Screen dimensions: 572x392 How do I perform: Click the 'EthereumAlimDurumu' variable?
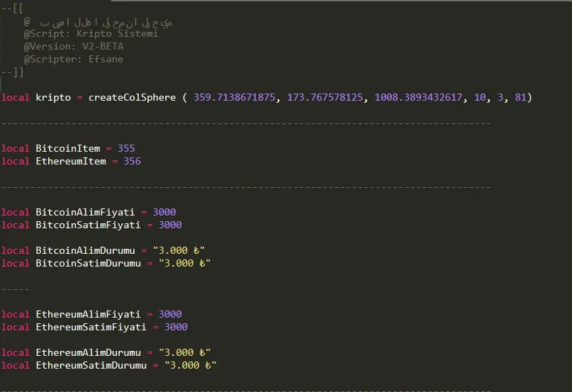point(88,353)
